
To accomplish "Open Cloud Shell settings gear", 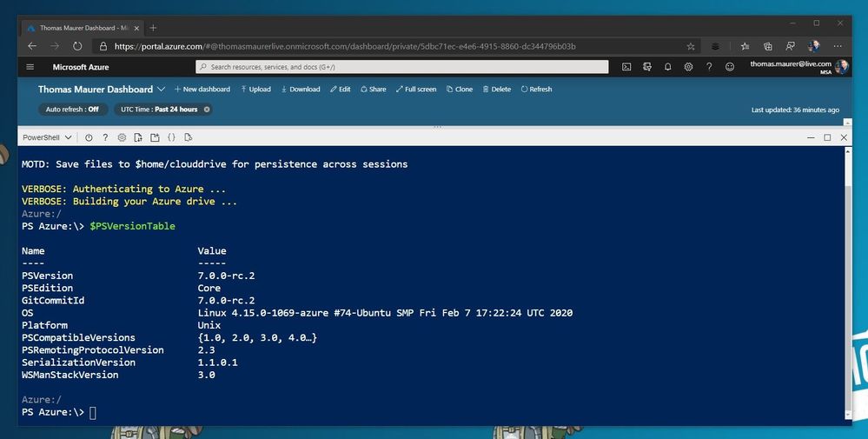I will pos(122,137).
